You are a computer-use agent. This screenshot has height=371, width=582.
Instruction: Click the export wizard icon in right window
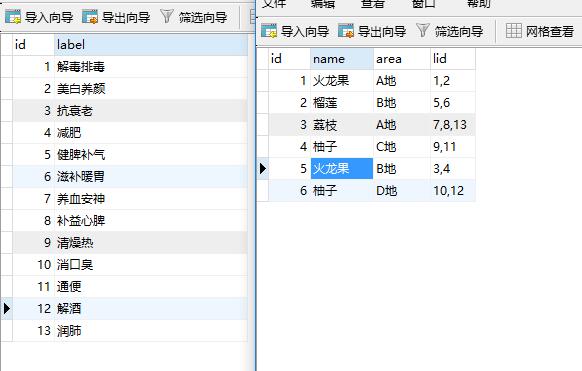tap(346, 31)
